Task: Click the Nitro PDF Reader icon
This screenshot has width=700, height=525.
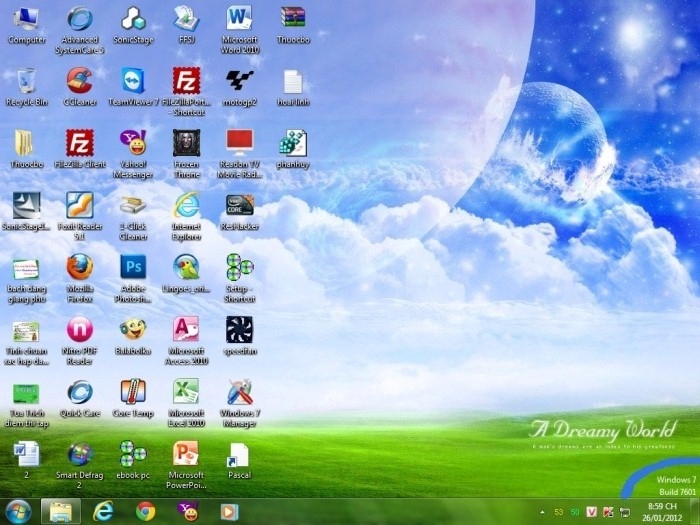Action: (79, 340)
